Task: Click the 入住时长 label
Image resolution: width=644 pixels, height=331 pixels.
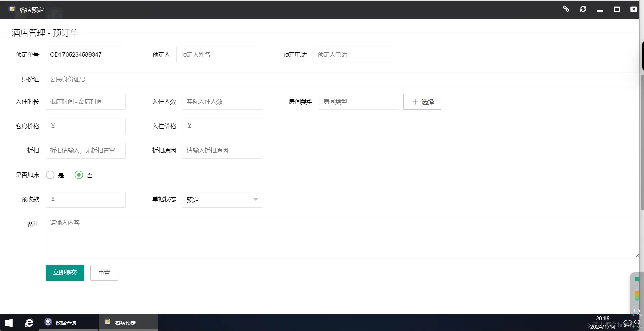Action: 27,102
